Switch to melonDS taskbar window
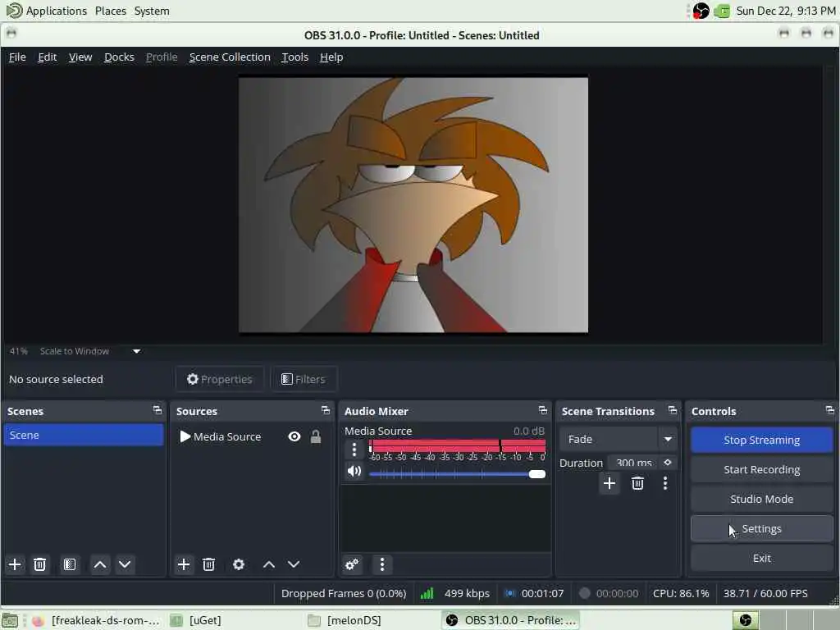 point(345,620)
